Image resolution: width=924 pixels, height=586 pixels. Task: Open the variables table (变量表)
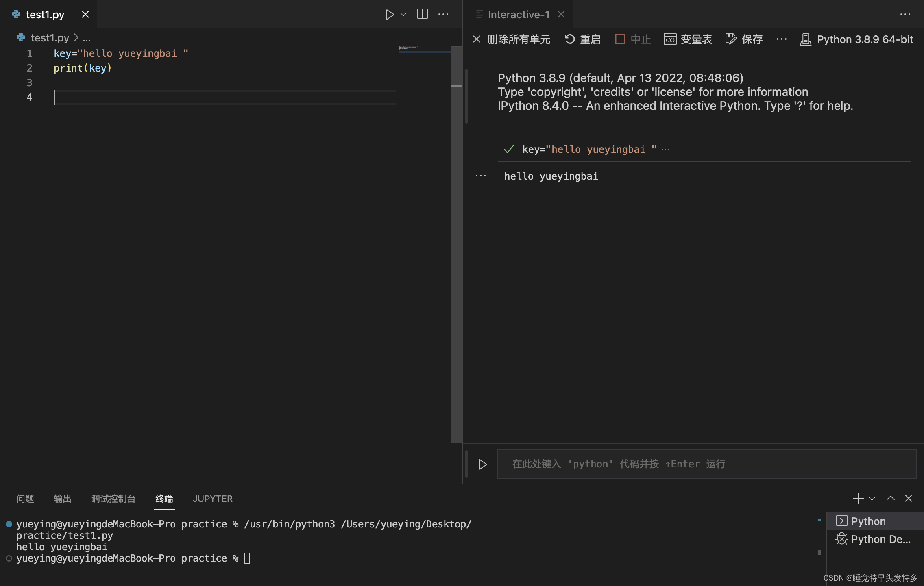pyautogui.click(x=688, y=39)
